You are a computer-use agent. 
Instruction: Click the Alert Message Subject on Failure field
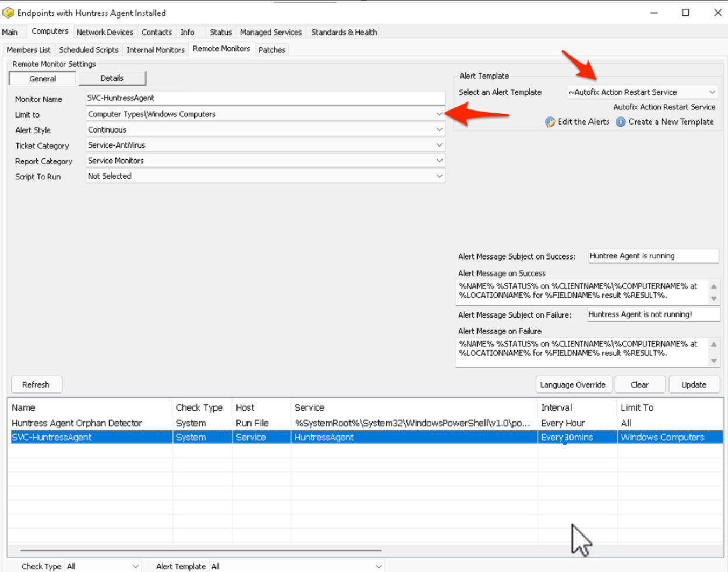click(653, 314)
